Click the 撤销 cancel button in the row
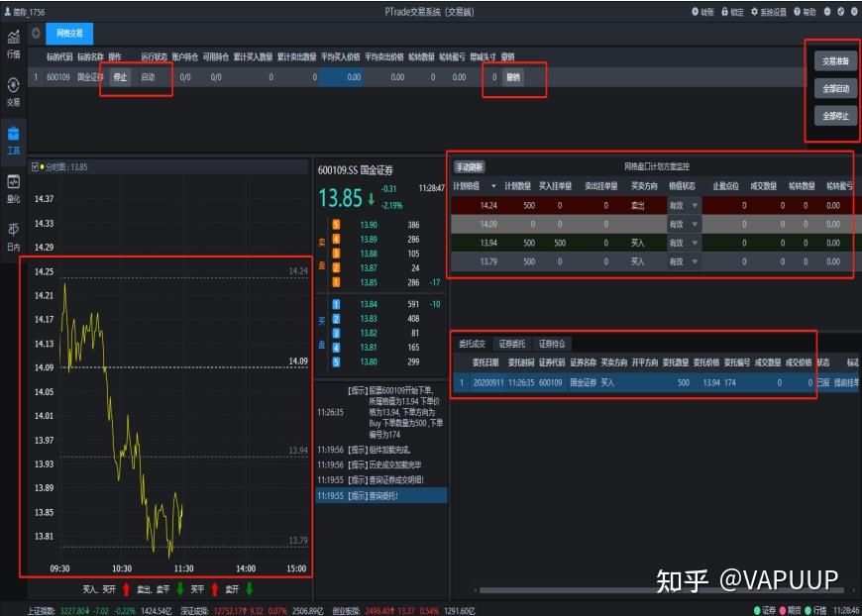This screenshot has height=616, width=862. pos(514,77)
